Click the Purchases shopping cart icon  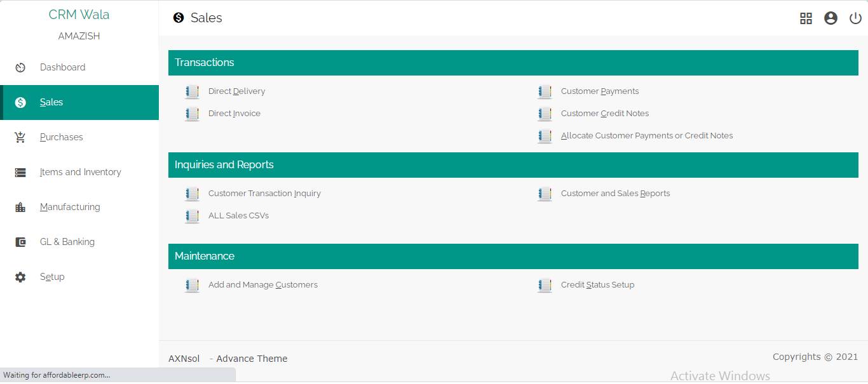[x=20, y=138]
